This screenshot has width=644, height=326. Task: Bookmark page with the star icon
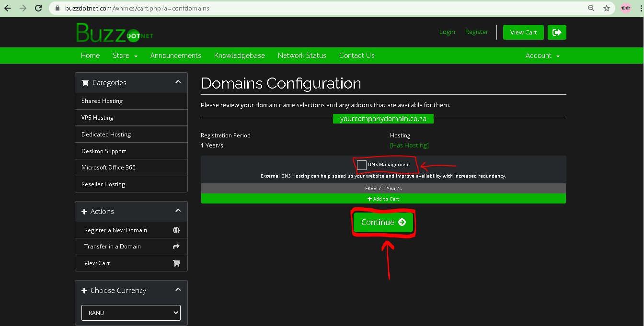pos(607,8)
